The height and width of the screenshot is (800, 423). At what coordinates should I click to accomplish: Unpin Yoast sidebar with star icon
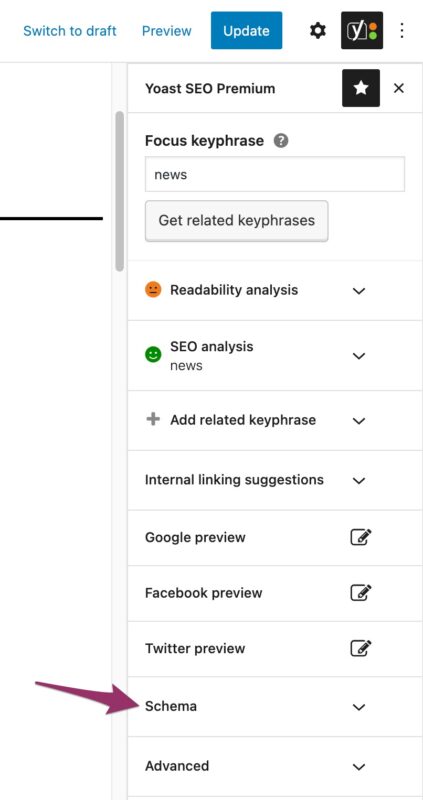(361, 88)
